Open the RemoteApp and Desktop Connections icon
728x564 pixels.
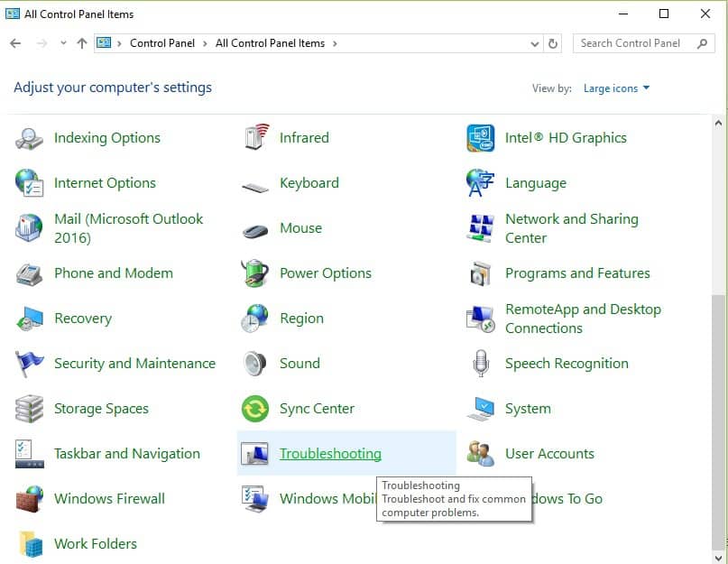click(480, 319)
